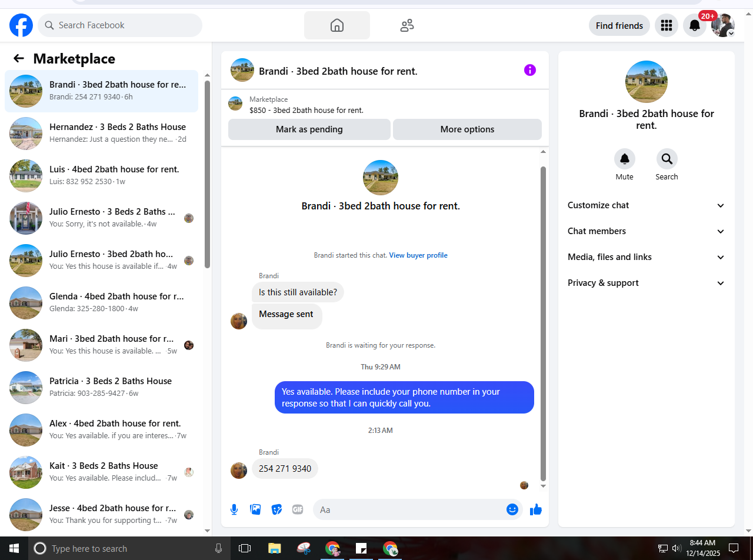The height and width of the screenshot is (560, 753).
Task: Click the Is this still available? message
Action: click(298, 292)
